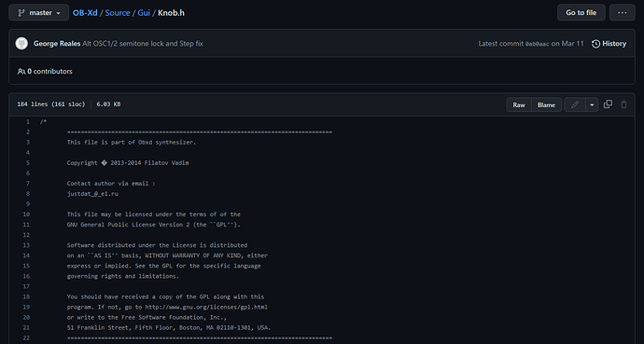Viewport: 644px width, 344px height.
Task: Click the contributors people icon
Action: [21, 72]
